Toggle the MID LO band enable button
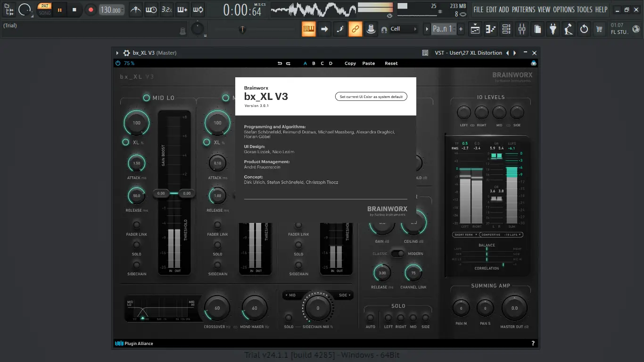Screen dimensions: 644x362 [147, 98]
